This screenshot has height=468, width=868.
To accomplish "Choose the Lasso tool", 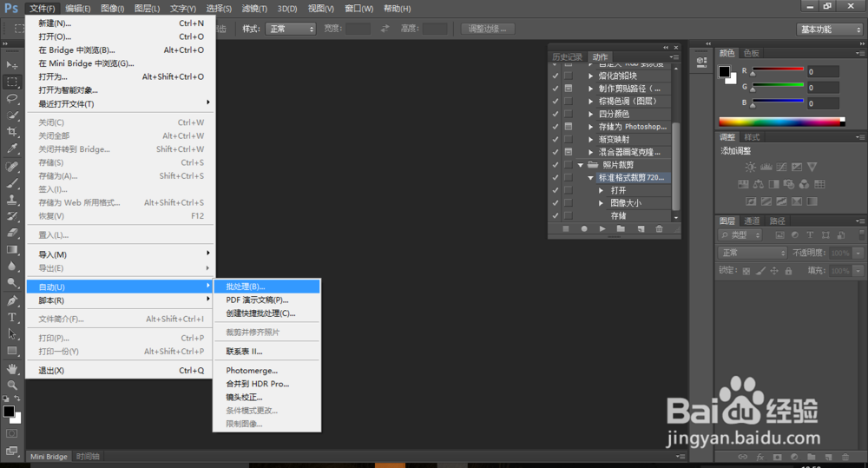I will pos(11,99).
